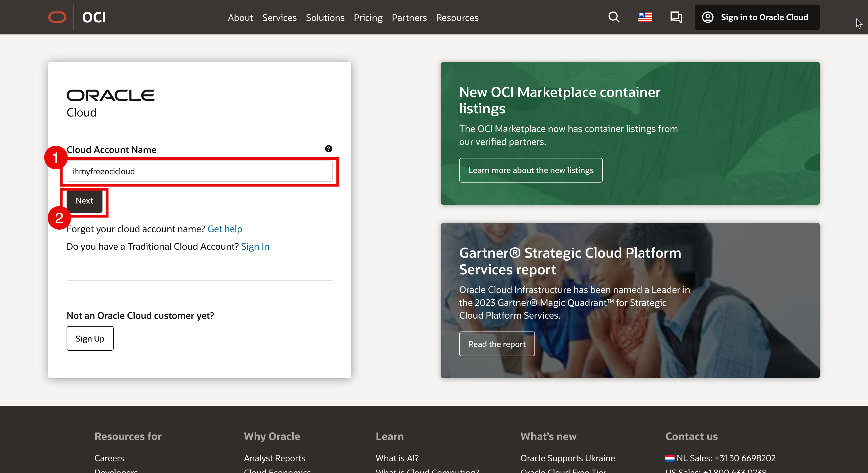This screenshot has width=868, height=473.
Task: Expand the Solutions menu
Action: tap(325, 18)
